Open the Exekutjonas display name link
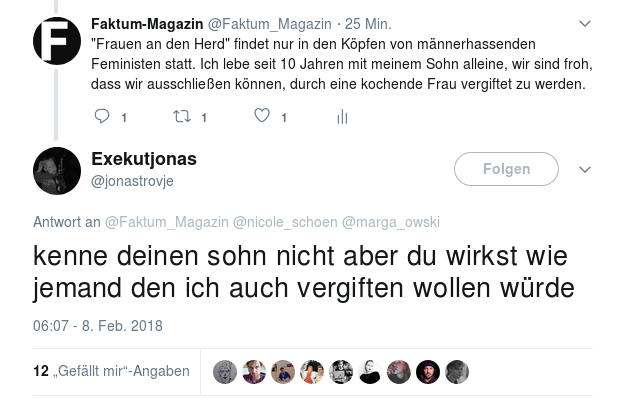The width and height of the screenshot is (623, 400). (144, 159)
